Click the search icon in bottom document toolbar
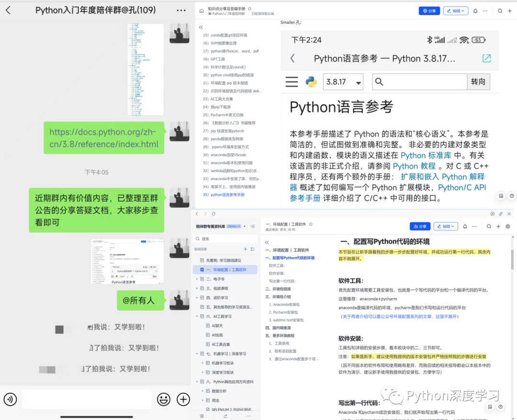 489,227
